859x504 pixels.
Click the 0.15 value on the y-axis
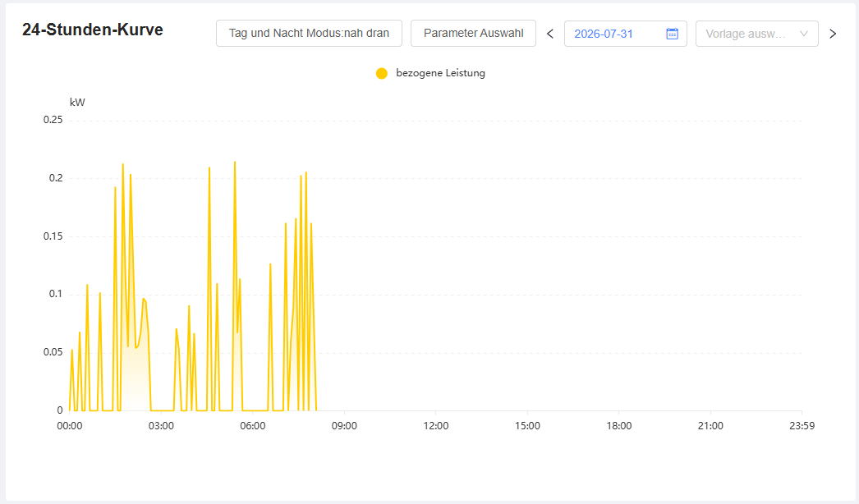click(53, 236)
